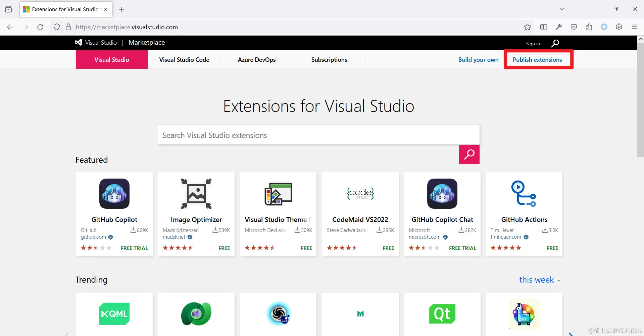Click the wrench developer tools icon
644x336 pixels.
tap(559, 27)
